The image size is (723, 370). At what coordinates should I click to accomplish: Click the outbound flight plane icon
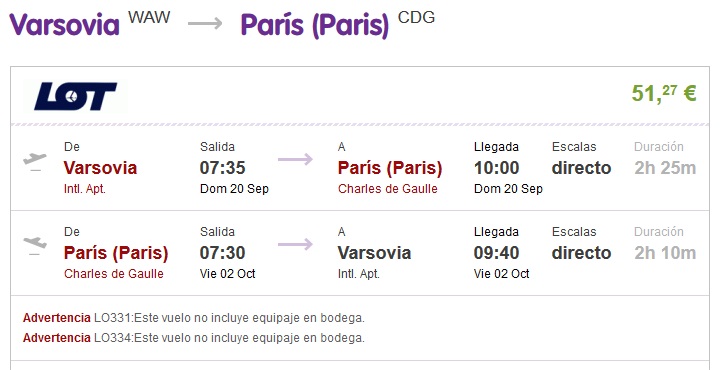pyautogui.click(x=35, y=161)
